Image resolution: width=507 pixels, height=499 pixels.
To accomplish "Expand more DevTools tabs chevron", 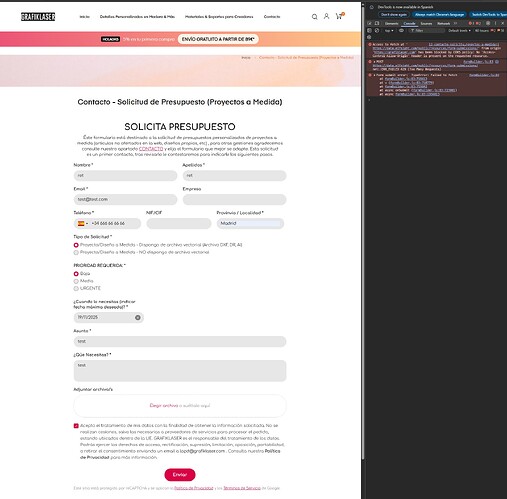I will click(x=455, y=23).
